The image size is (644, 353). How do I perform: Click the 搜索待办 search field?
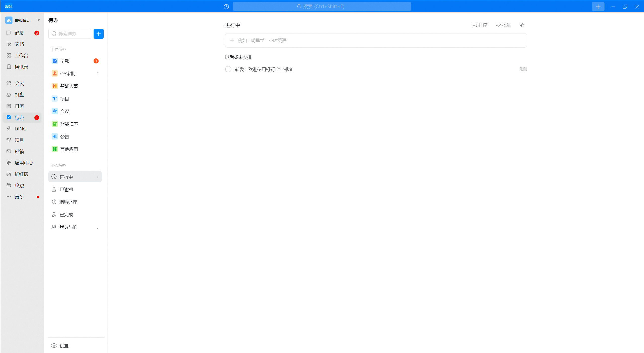tap(70, 34)
